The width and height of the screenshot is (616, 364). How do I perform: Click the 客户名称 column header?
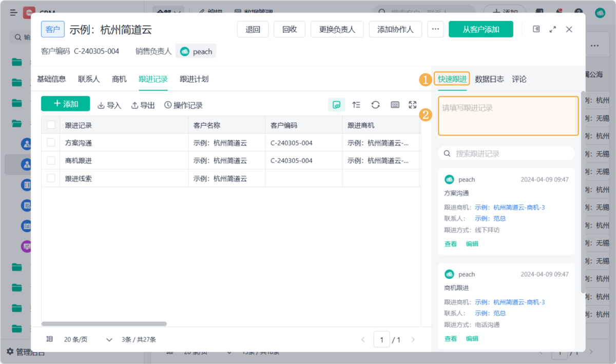tap(227, 125)
